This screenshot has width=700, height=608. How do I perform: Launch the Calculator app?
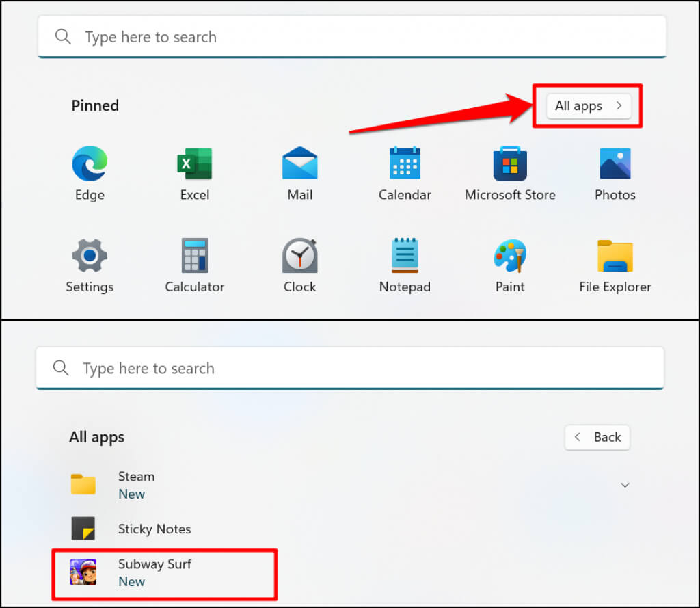pyautogui.click(x=195, y=256)
